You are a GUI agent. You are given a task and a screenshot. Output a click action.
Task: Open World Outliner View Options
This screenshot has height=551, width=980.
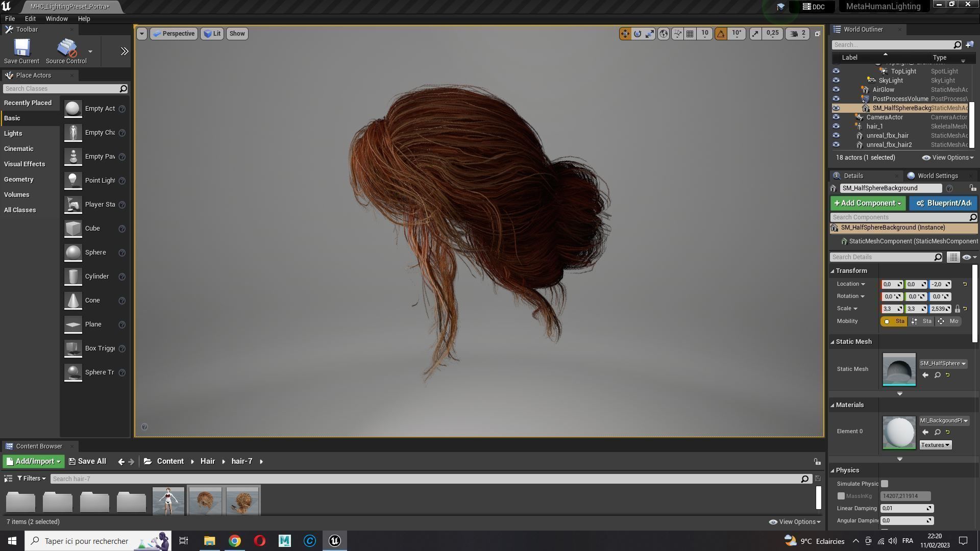947,158
